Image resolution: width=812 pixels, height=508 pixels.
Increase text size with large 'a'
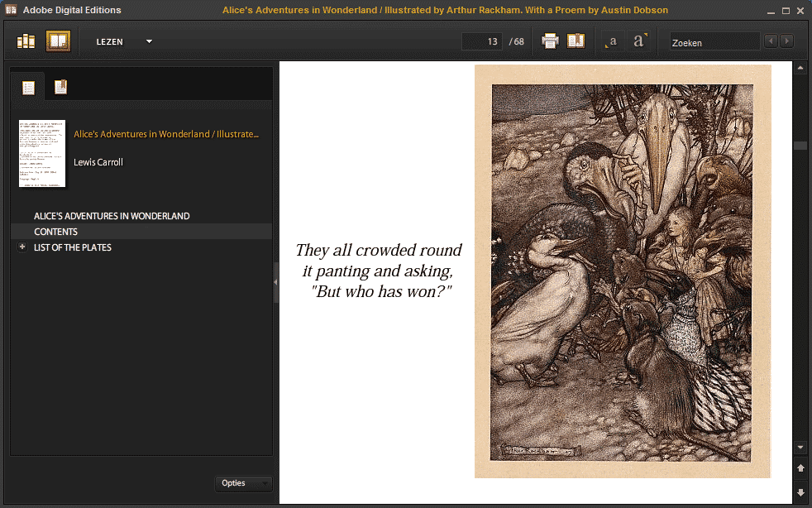pos(640,41)
